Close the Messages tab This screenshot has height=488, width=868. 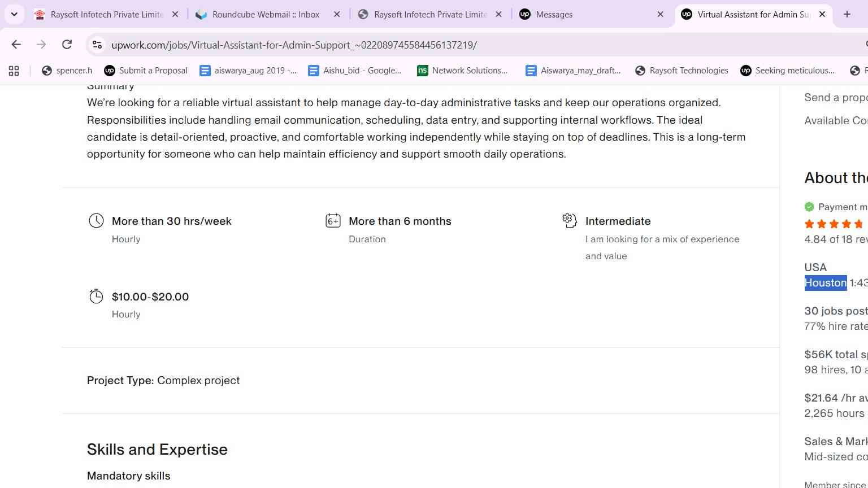click(661, 14)
